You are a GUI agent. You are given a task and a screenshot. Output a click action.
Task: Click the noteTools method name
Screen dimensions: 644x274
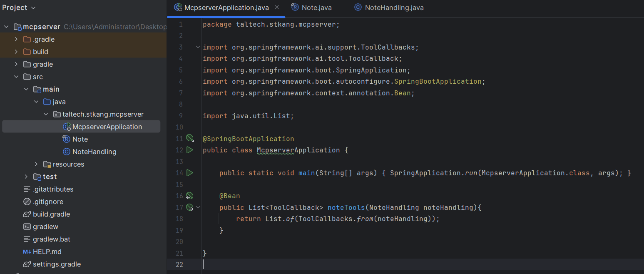click(346, 207)
